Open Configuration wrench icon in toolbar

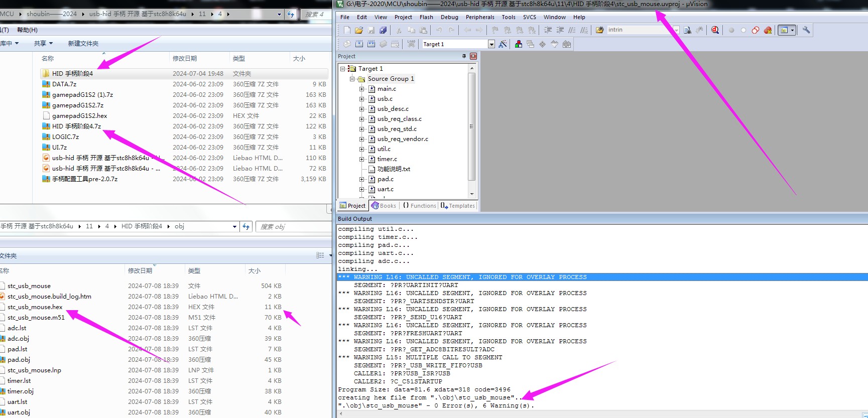(x=806, y=30)
